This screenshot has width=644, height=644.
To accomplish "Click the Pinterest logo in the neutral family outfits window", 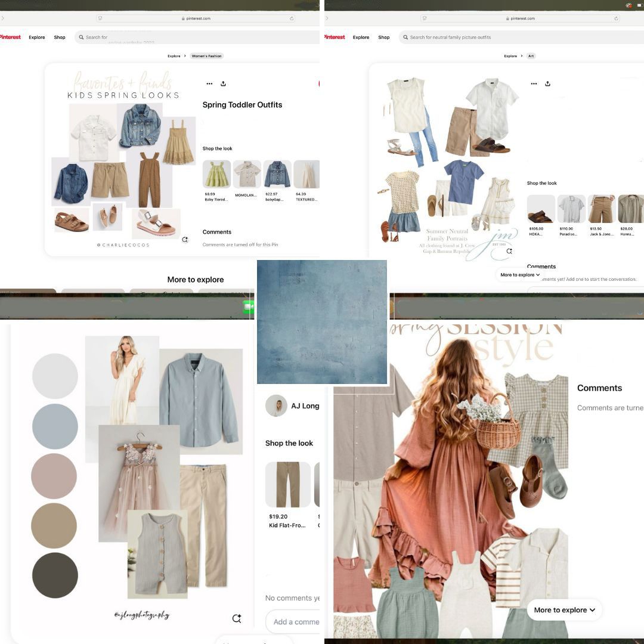I will pyautogui.click(x=335, y=37).
